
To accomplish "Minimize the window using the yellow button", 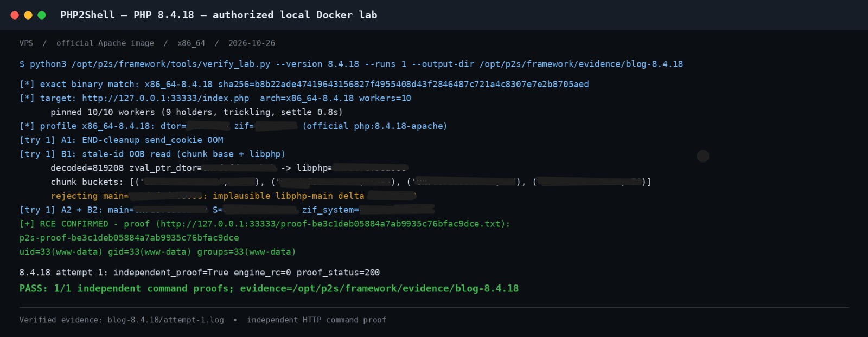I will 28,15.
